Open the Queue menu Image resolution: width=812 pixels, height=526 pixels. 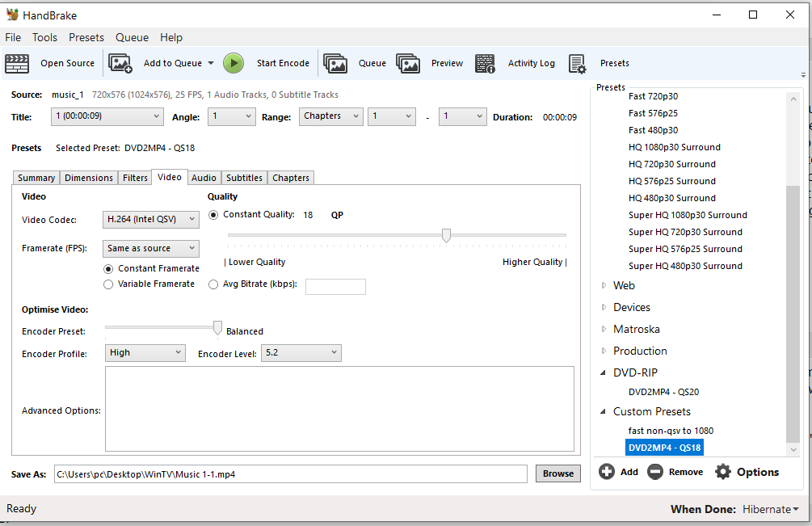(x=132, y=37)
